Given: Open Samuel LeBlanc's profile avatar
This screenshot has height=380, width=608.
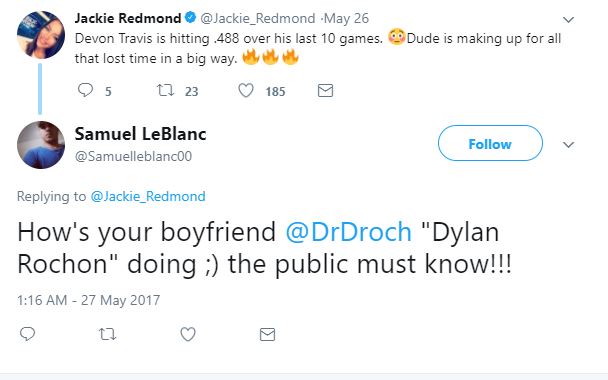Looking at the screenshot, I should tap(41, 145).
